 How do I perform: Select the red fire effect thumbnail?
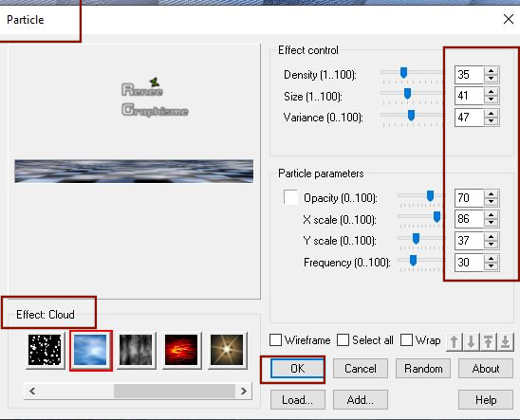tap(181, 350)
